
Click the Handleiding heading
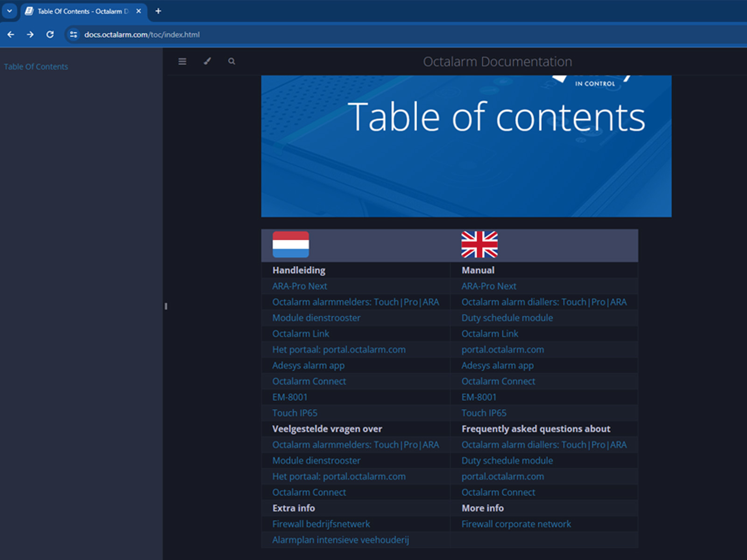coord(299,270)
